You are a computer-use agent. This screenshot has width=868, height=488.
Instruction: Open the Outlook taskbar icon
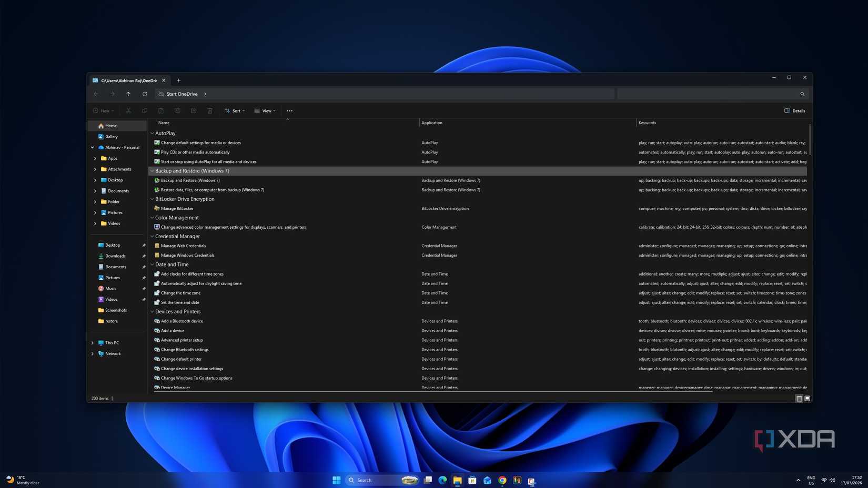(487, 480)
